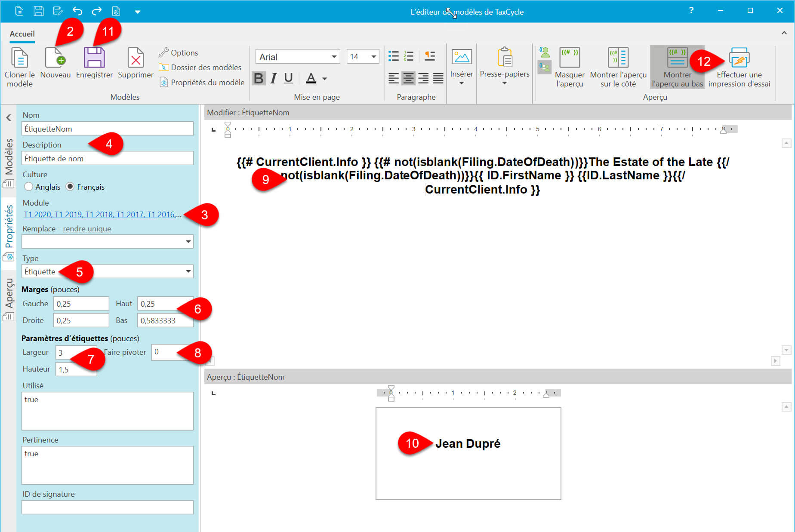Toggle italic formatting
This screenshot has height=532, width=795.
point(274,78)
